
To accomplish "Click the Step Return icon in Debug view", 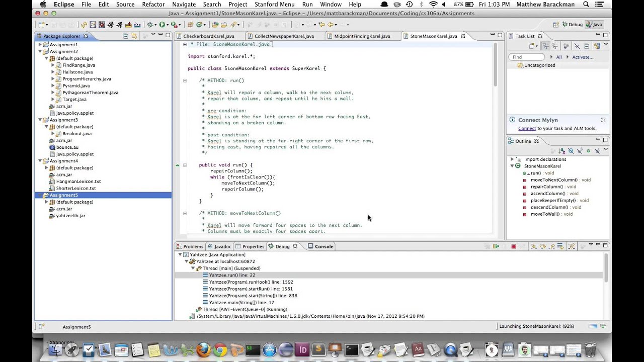I will point(552,246).
